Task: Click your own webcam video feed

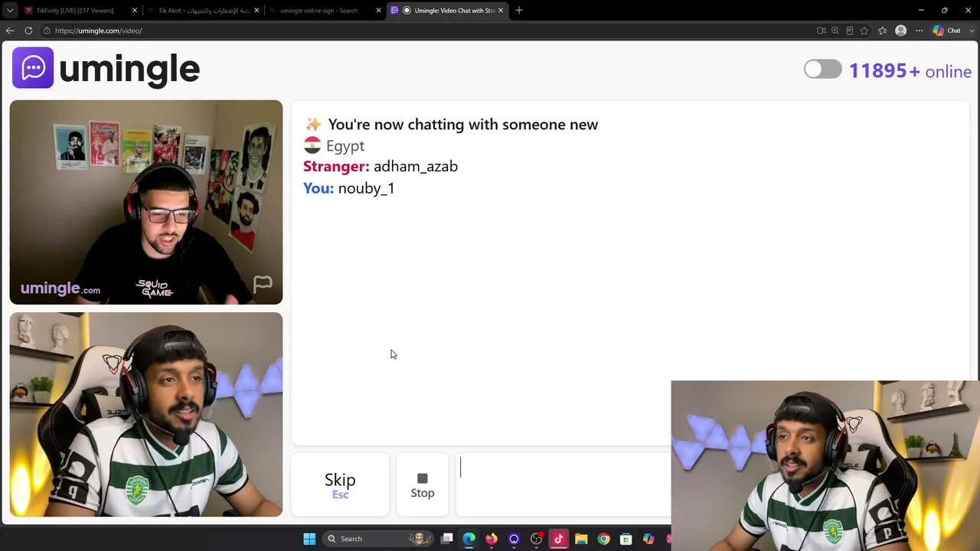Action: (146, 414)
